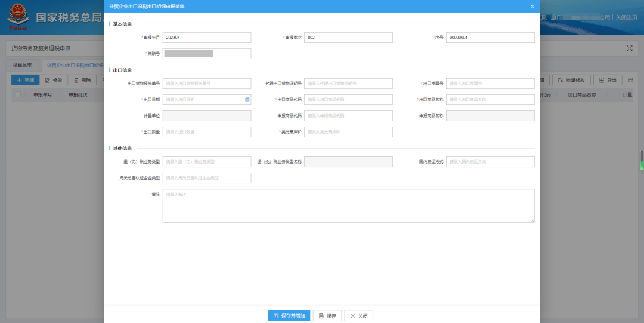This screenshot has height=323, width=644.
Task: Click the 申报年月 input field
Action: [206, 38]
